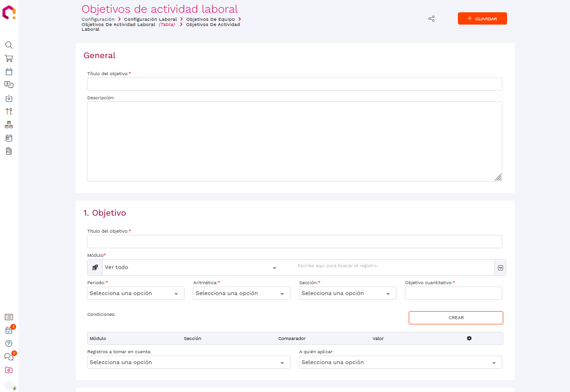Open the 'A quién aplicar' dropdown
The width and height of the screenshot is (570, 392).
[x=401, y=363]
